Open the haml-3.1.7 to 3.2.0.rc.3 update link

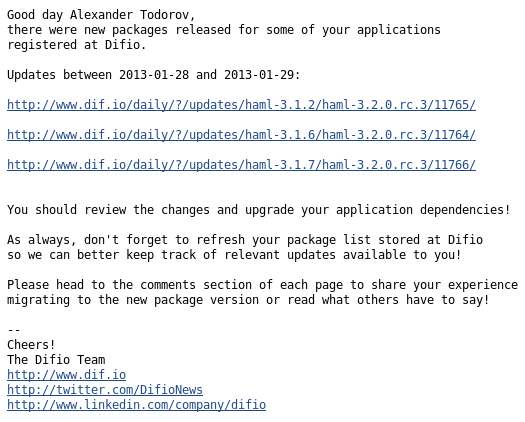(x=241, y=165)
